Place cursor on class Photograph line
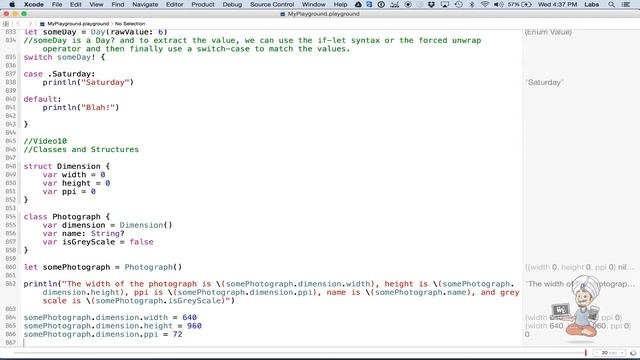The image size is (640, 360). click(x=67, y=217)
